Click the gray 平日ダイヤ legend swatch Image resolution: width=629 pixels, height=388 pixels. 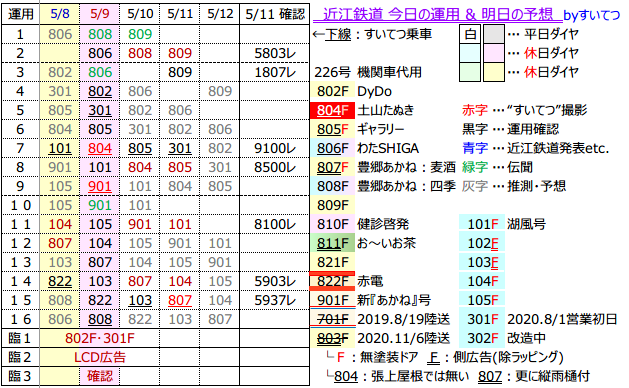(494, 34)
